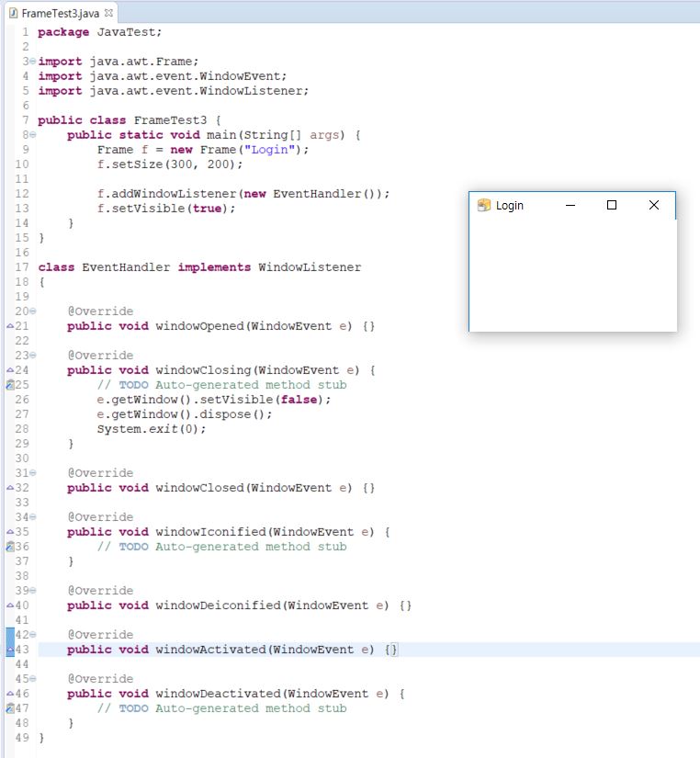
Task: Click EventHandler class name on line 17
Action: (126, 267)
